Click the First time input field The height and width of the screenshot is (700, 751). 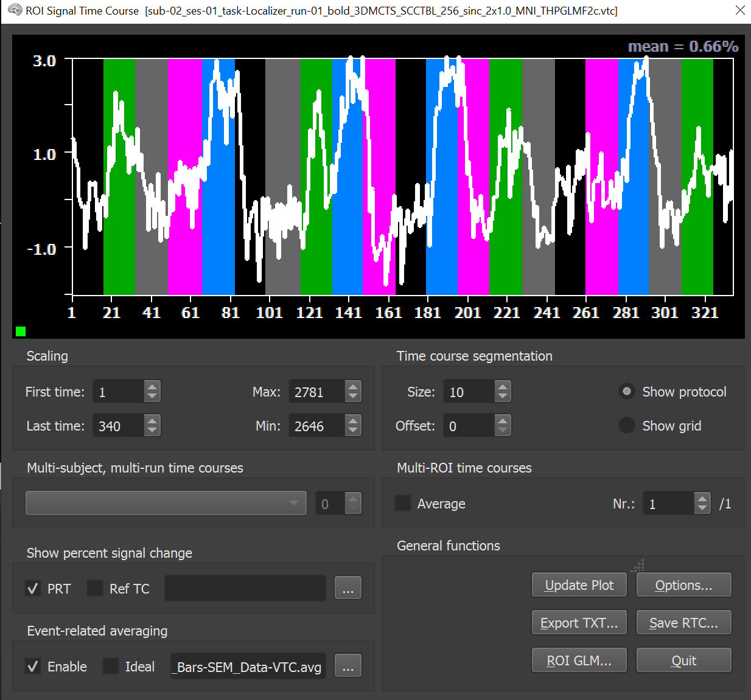coord(119,392)
